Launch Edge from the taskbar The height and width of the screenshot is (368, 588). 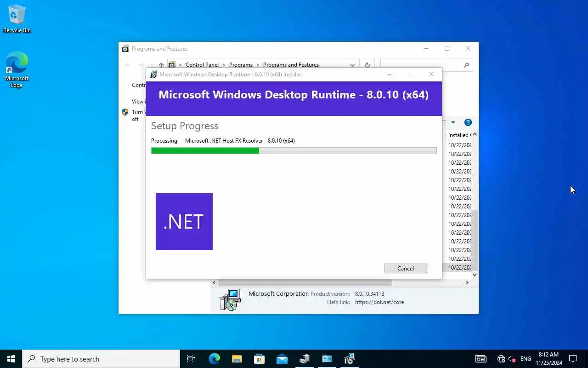click(x=215, y=359)
